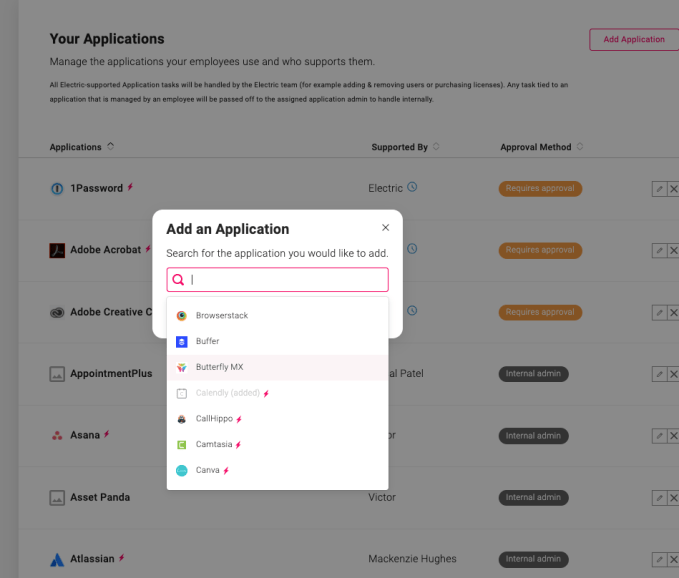
Task: Click the clock icon beside Electric
Action: click(x=412, y=187)
